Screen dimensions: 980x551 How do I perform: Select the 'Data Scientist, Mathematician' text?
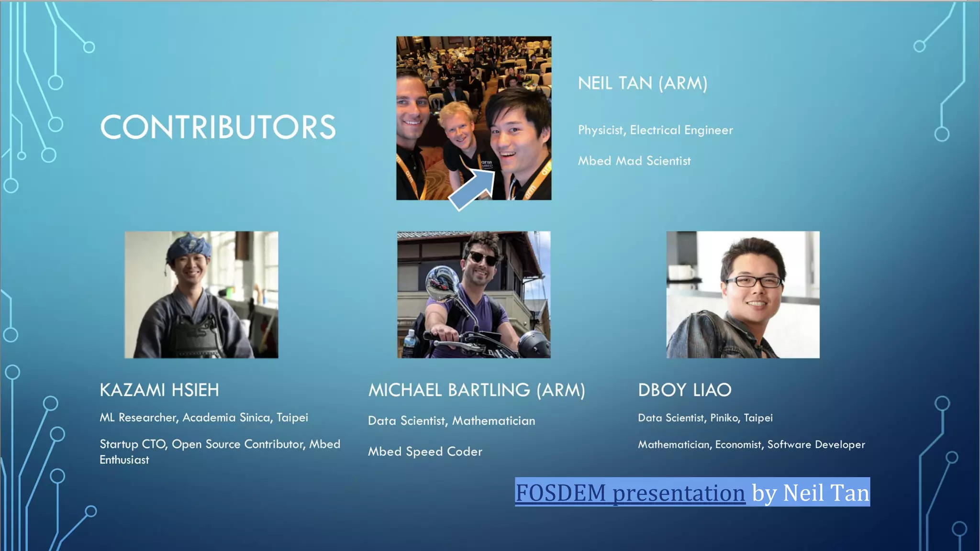(451, 421)
